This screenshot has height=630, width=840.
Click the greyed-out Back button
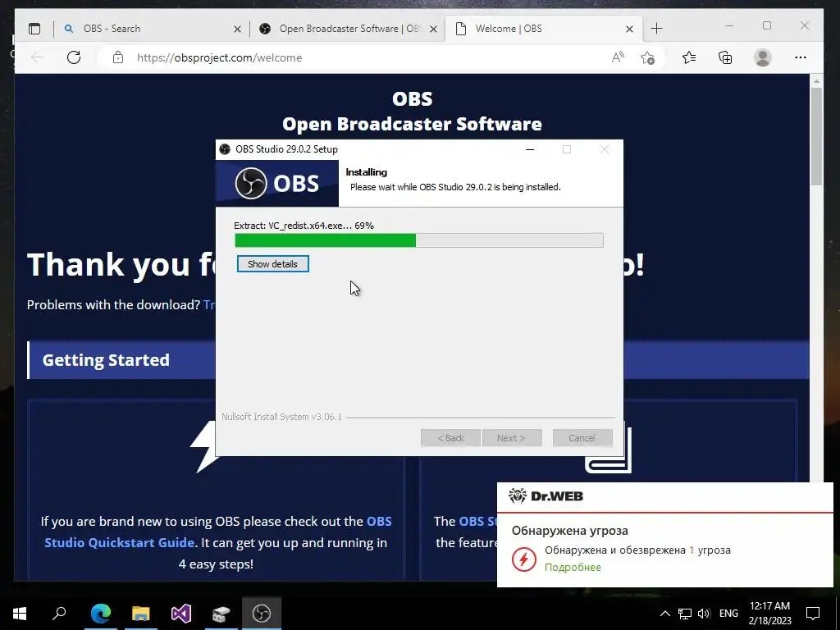coord(450,438)
